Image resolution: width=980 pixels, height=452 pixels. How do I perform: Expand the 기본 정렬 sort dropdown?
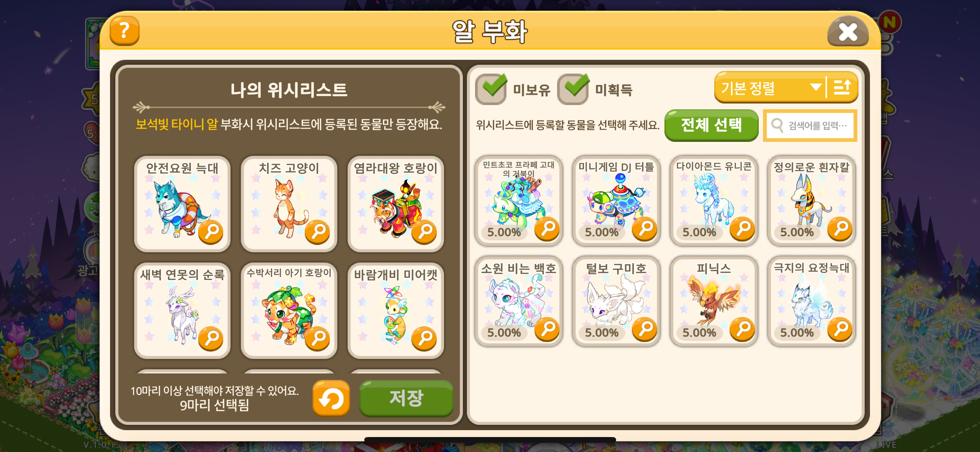(770, 87)
